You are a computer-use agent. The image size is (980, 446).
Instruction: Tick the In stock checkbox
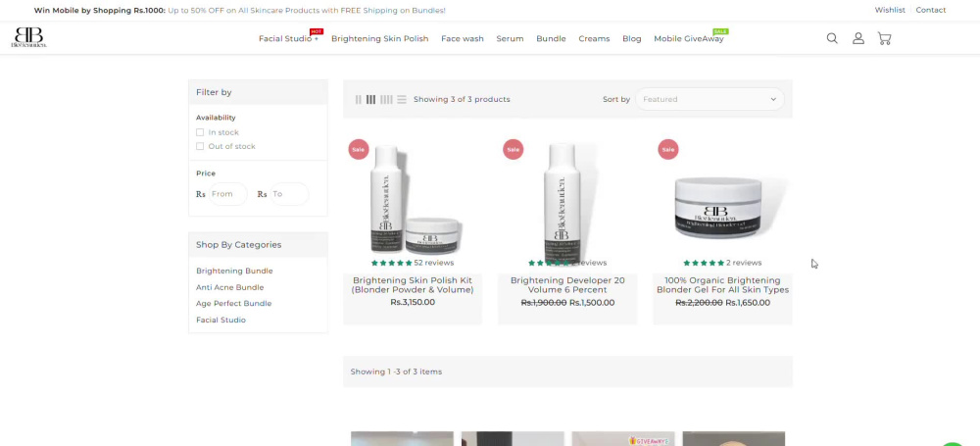click(x=200, y=132)
